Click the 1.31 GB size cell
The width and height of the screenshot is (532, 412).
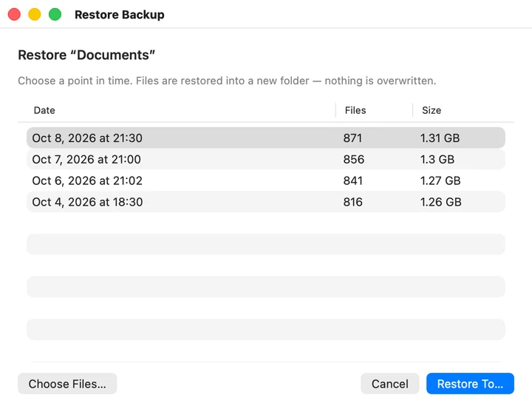(440, 138)
